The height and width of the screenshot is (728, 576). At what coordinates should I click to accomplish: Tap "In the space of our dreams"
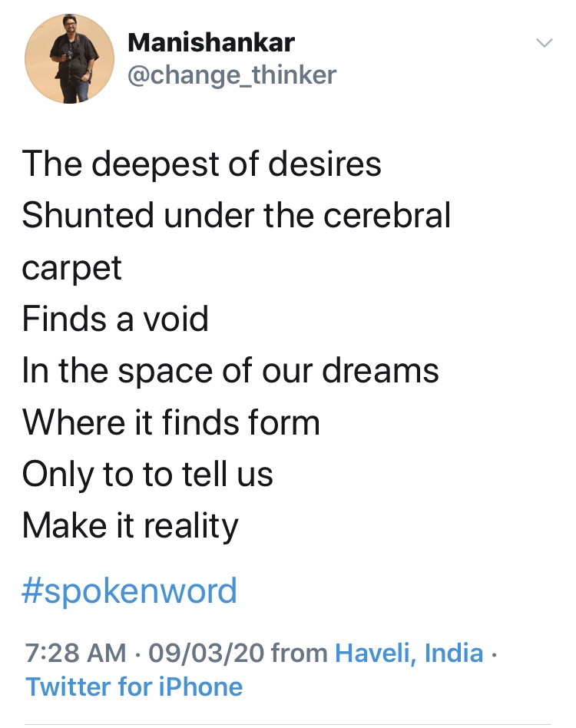coord(230,371)
